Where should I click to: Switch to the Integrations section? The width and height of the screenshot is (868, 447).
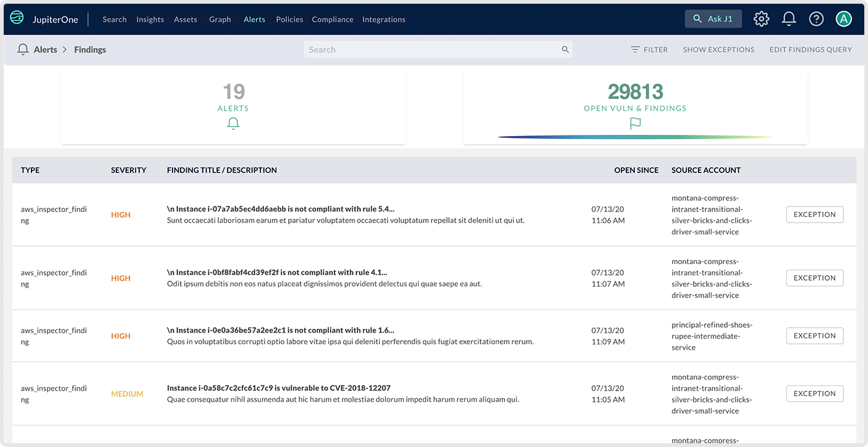(383, 19)
